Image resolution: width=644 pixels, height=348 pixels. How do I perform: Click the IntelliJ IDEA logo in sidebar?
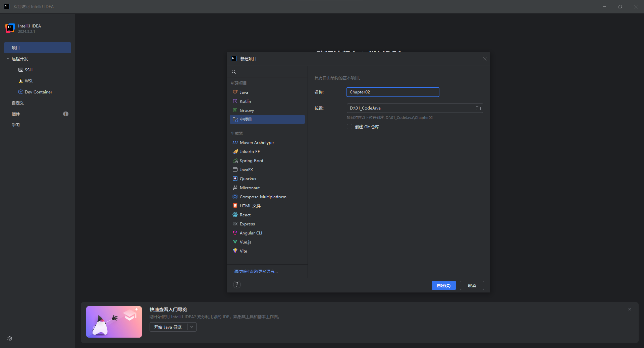(x=10, y=28)
